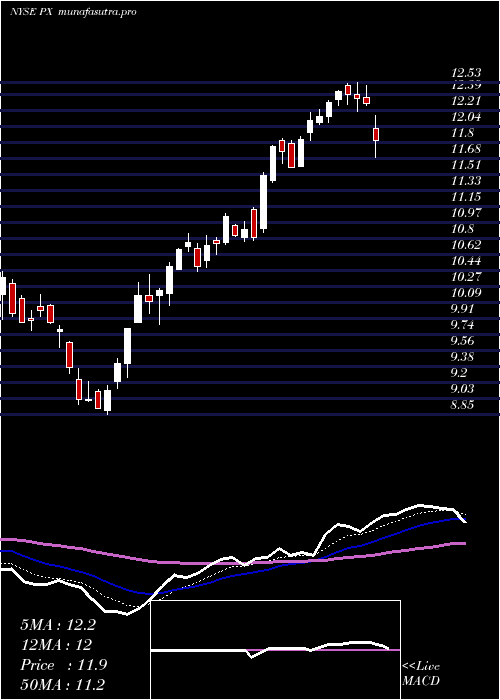Click the 12.53 price axis label
This screenshot has width=500, height=700.
[466, 73]
